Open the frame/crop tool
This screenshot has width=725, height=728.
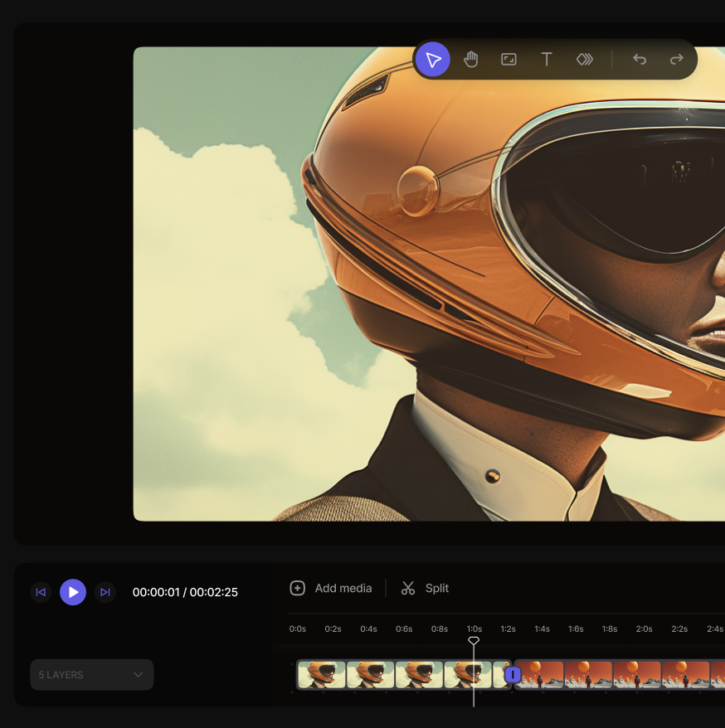point(508,59)
